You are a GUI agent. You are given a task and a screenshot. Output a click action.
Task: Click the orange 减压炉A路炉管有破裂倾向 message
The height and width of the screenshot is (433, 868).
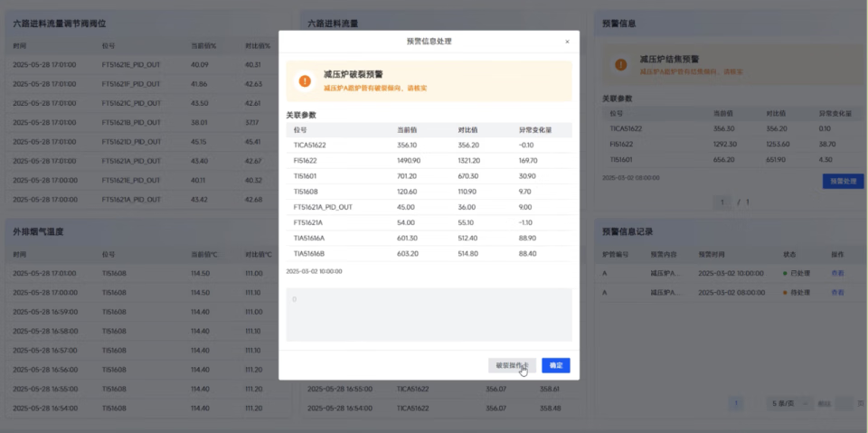click(x=375, y=88)
